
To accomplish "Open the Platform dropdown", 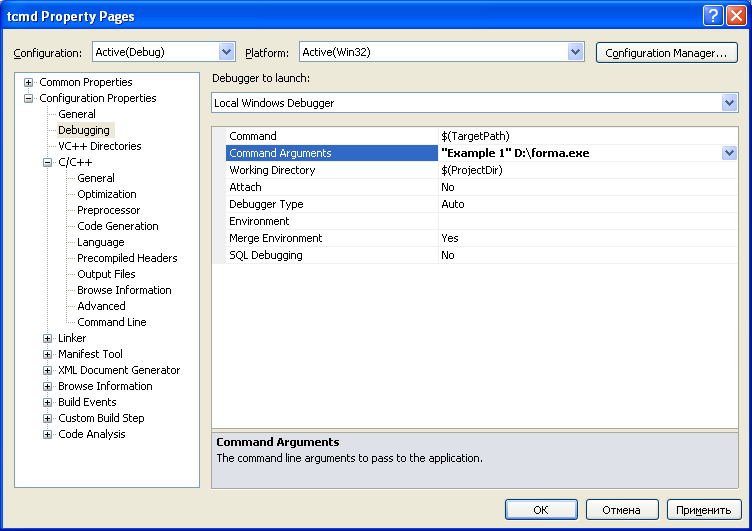I will [575, 52].
